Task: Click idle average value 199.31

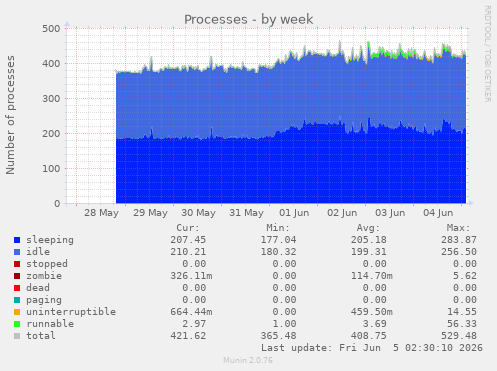Action: coord(369,252)
